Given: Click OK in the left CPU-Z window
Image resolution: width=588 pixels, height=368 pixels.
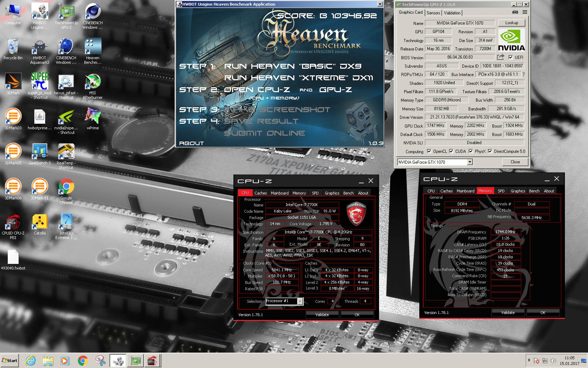Looking at the screenshot, I should pyautogui.click(x=357, y=315).
